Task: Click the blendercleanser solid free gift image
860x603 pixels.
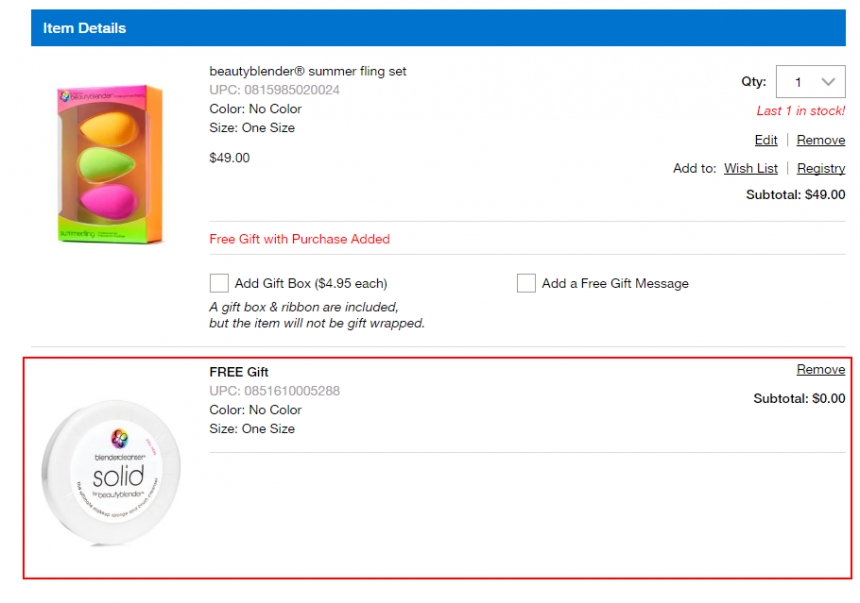Action: point(111,473)
